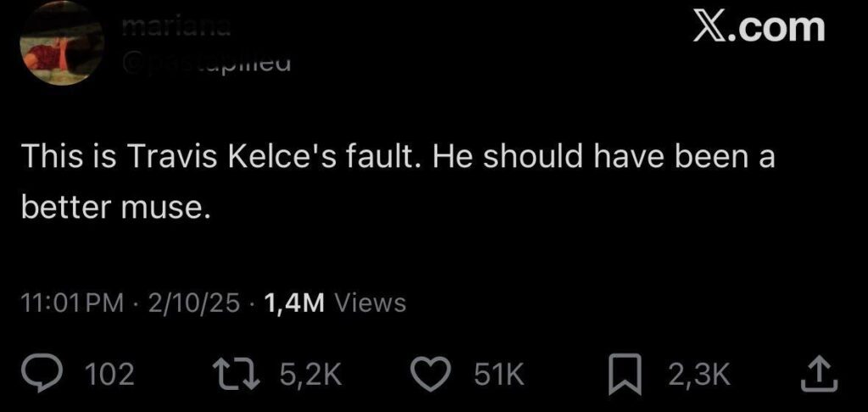Screen dimensions: 868x412
Task: Select the repost count 5,2K
Action: pyautogui.click(x=309, y=374)
